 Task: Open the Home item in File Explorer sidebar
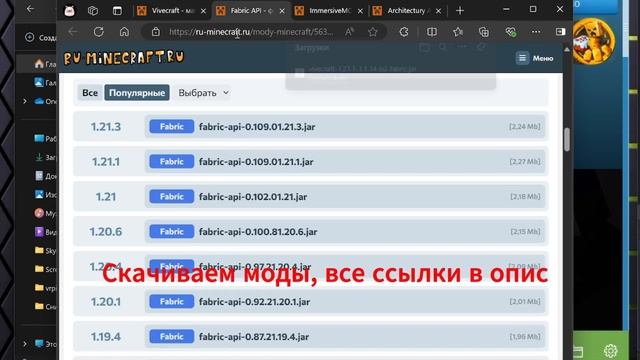(x=45, y=64)
